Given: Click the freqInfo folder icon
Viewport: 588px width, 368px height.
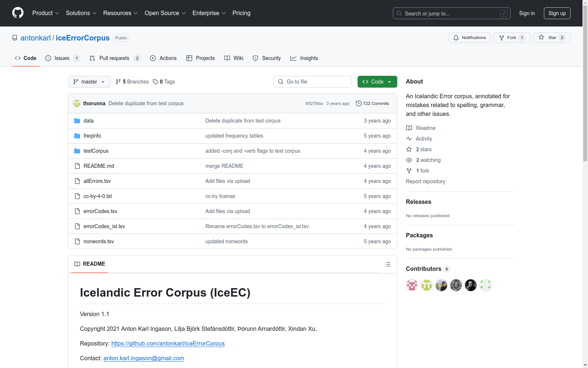Looking at the screenshot, I should click(x=77, y=136).
